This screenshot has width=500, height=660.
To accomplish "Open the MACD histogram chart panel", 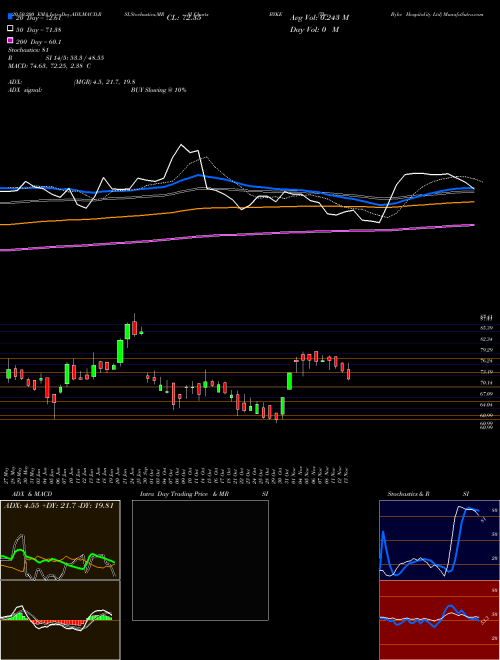I will click(x=60, y=620).
